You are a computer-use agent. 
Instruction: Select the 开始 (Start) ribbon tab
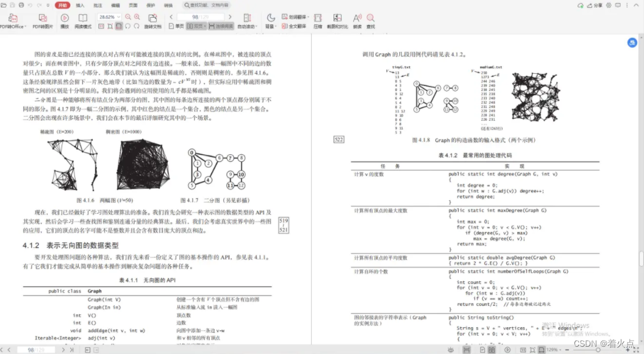click(x=62, y=5)
